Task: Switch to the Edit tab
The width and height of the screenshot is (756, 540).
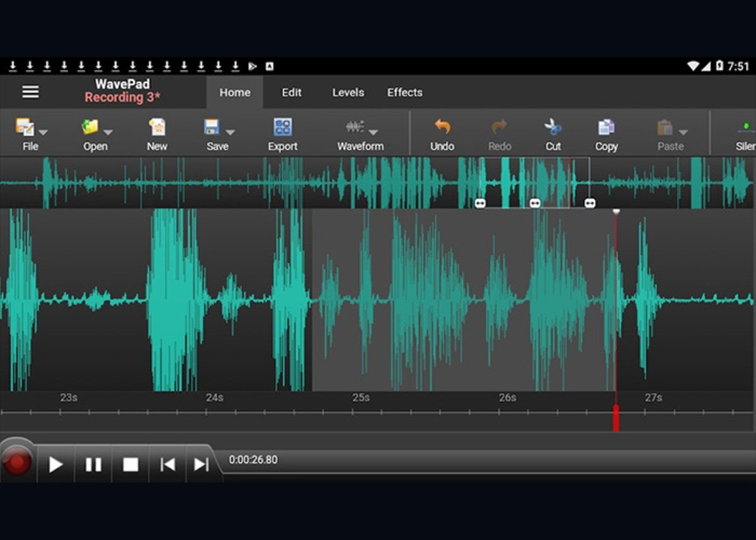Action: click(x=291, y=93)
